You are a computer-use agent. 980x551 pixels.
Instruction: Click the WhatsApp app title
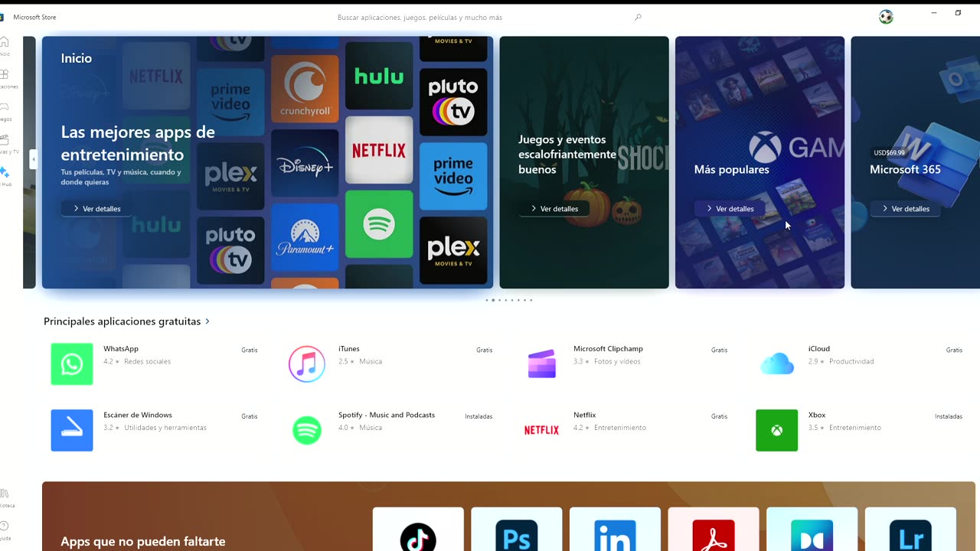(x=121, y=349)
